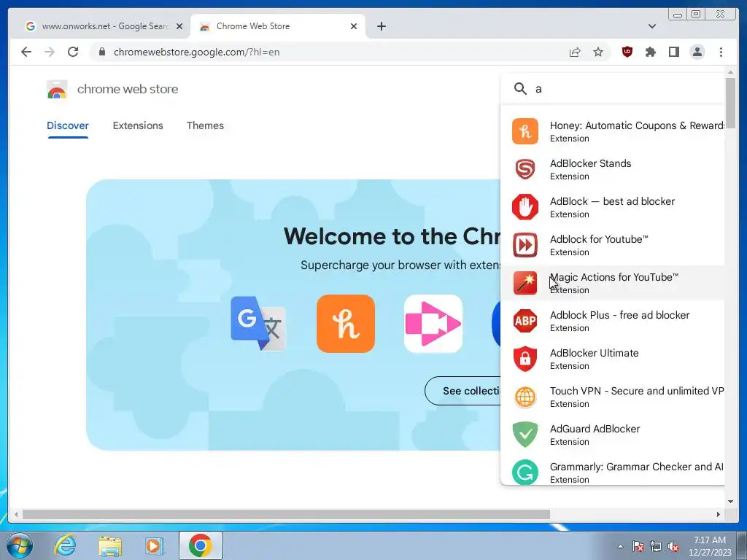This screenshot has width=747, height=560.
Task: Open the uBlock Origin extension icon
Action: pos(627,52)
